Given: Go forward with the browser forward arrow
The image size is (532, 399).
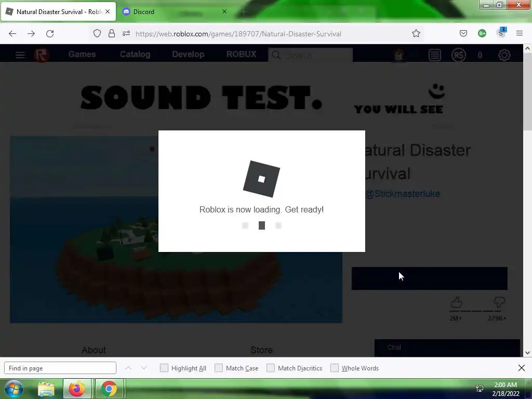Looking at the screenshot, I should (x=31, y=34).
